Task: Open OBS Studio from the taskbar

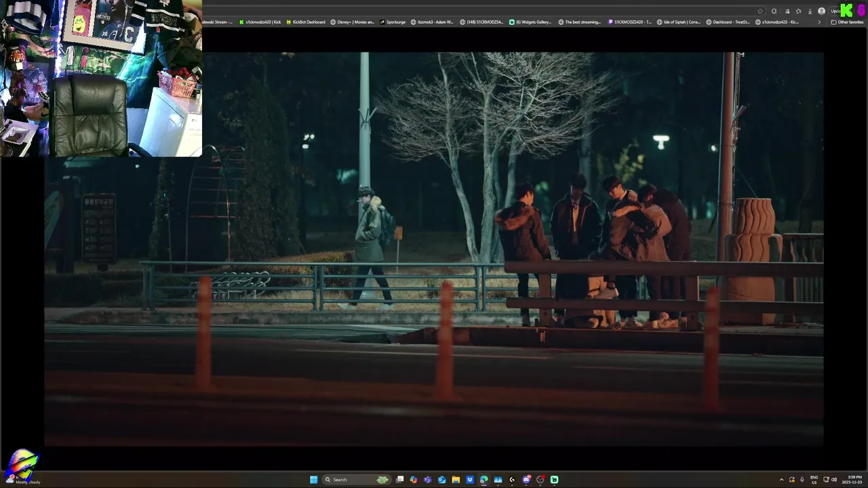Action: pyautogui.click(x=540, y=480)
